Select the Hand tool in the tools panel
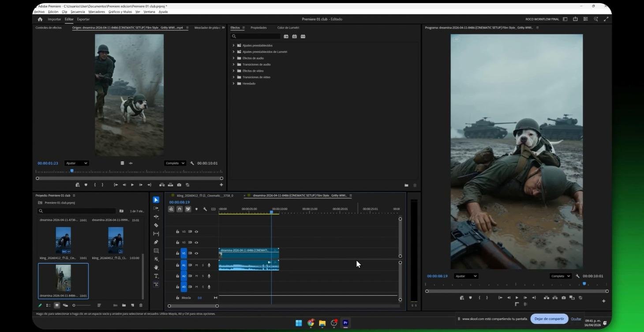Screen dimensions: 644x332 tap(156, 268)
